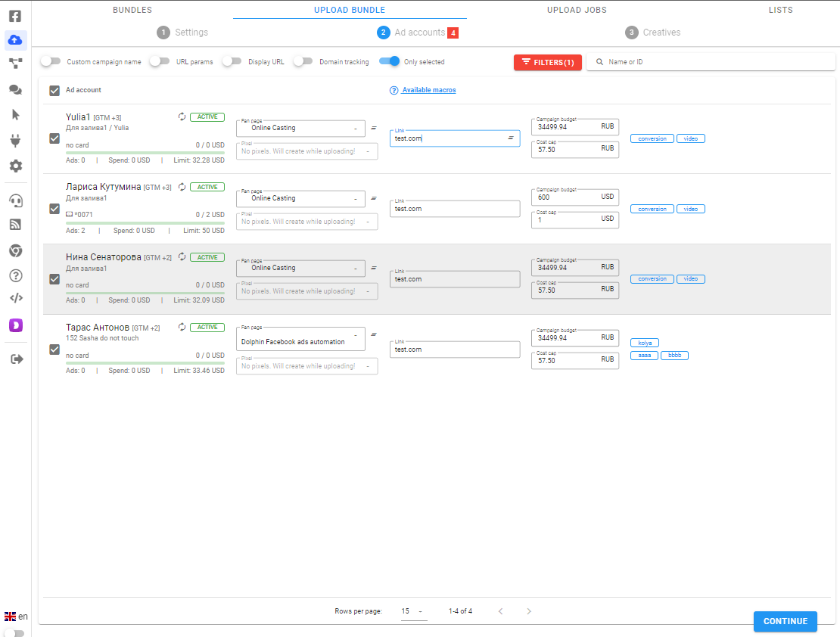Open the cursor pointer sidebar icon
This screenshot has height=637, width=840.
[x=16, y=115]
